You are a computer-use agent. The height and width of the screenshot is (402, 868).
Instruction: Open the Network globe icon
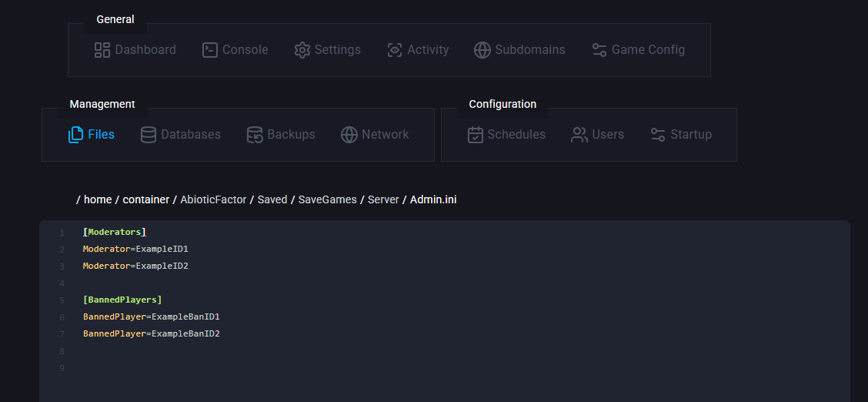coord(349,135)
